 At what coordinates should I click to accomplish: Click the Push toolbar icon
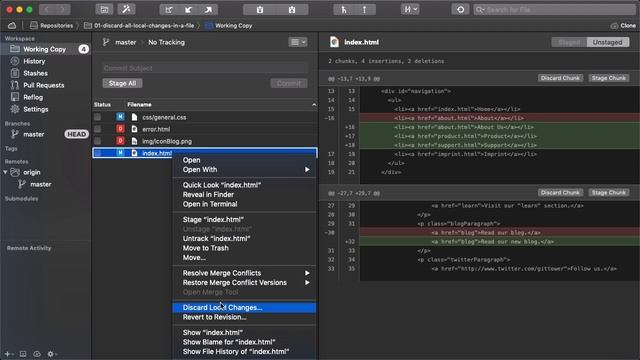(x=208, y=9)
